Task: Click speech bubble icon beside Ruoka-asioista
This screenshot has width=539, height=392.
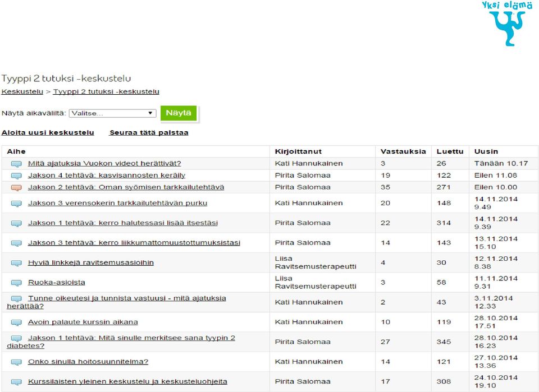Action: pyautogui.click(x=16, y=283)
